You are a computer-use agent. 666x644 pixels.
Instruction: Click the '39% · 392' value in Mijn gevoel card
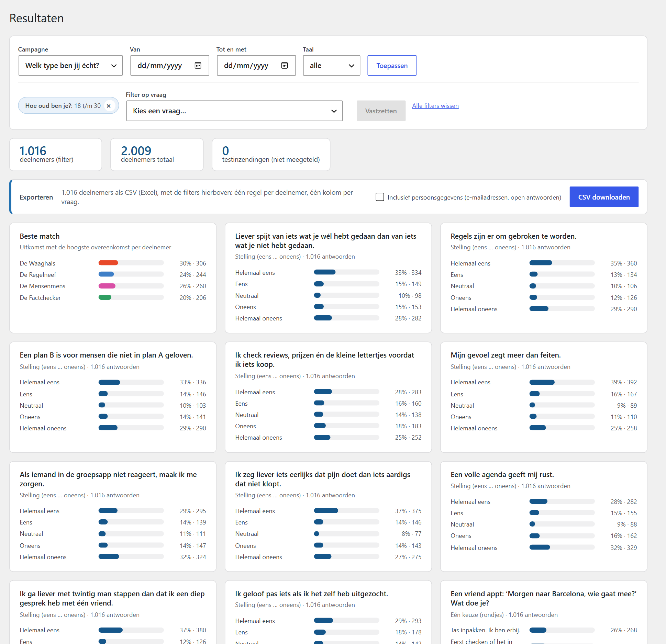click(624, 382)
